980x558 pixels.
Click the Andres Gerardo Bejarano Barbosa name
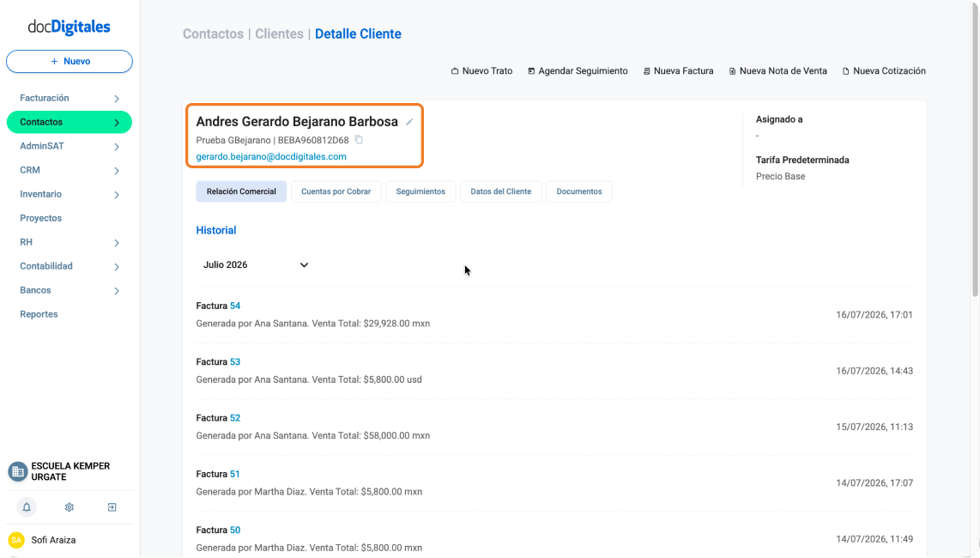tap(297, 122)
